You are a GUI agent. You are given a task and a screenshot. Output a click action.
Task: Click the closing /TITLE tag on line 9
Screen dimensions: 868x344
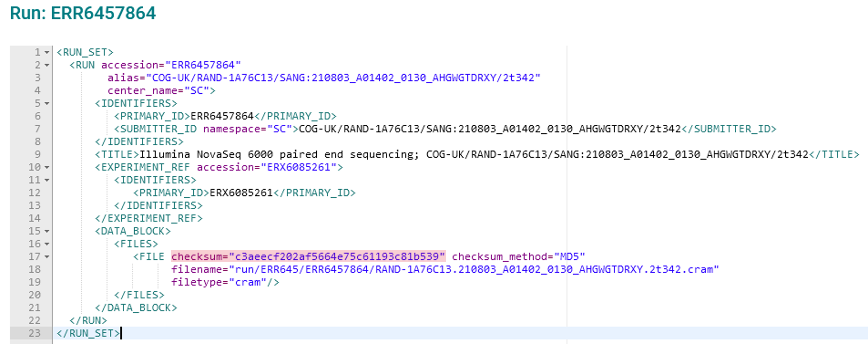pos(834,154)
